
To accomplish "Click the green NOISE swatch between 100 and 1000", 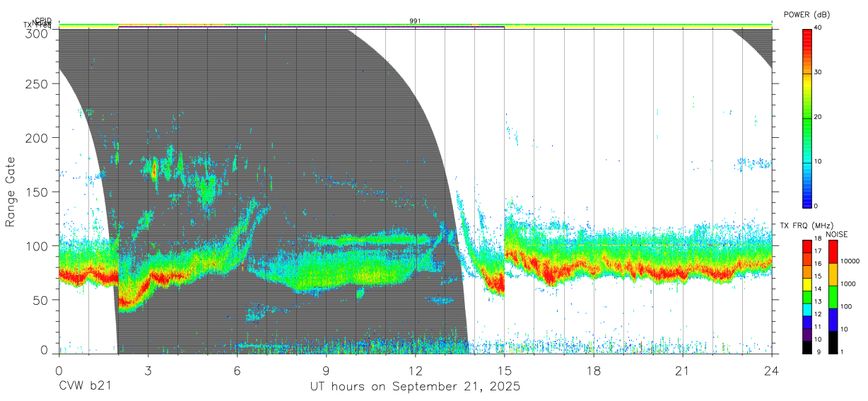I will (x=833, y=297).
